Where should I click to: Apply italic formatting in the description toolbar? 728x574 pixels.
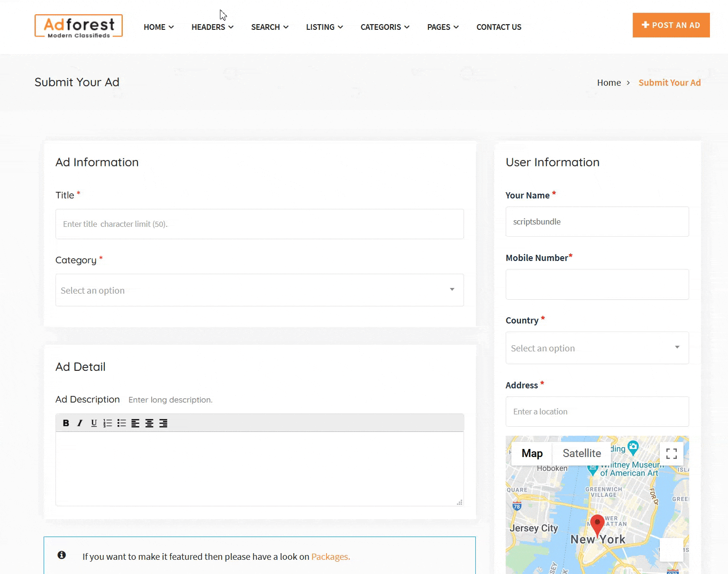[80, 423]
